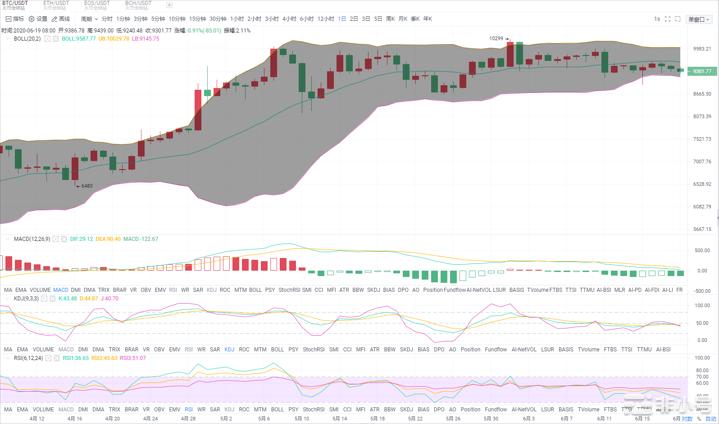Viewport: 719px width, 424px height.
Task: Choose TRIX in MACD panel indicator bar
Action: click(104, 290)
